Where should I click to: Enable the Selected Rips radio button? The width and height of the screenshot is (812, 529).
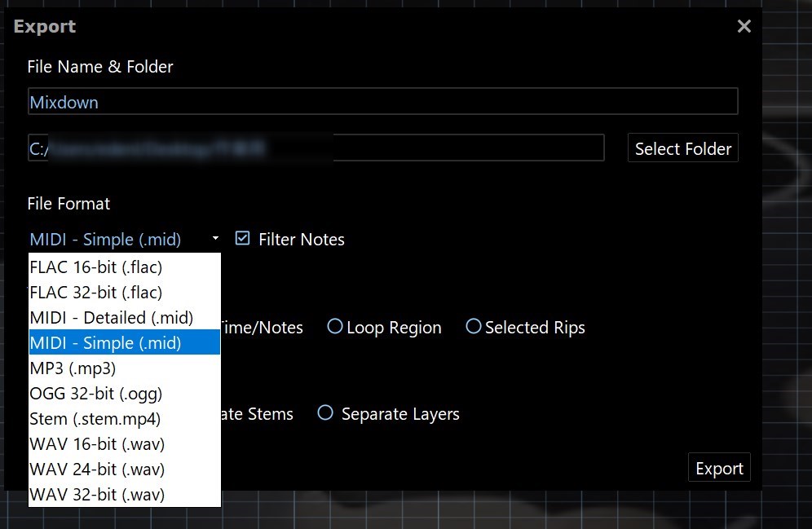point(474,327)
